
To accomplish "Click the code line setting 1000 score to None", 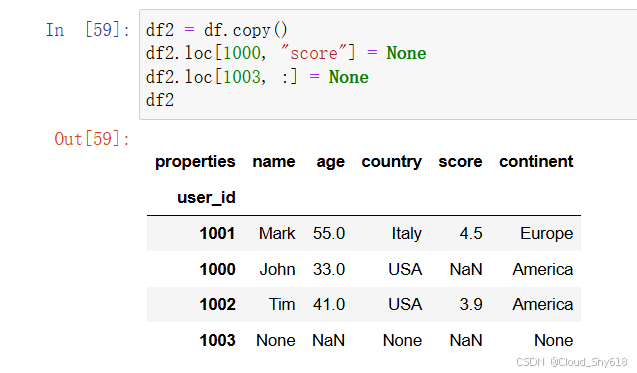I will tap(286, 53).
